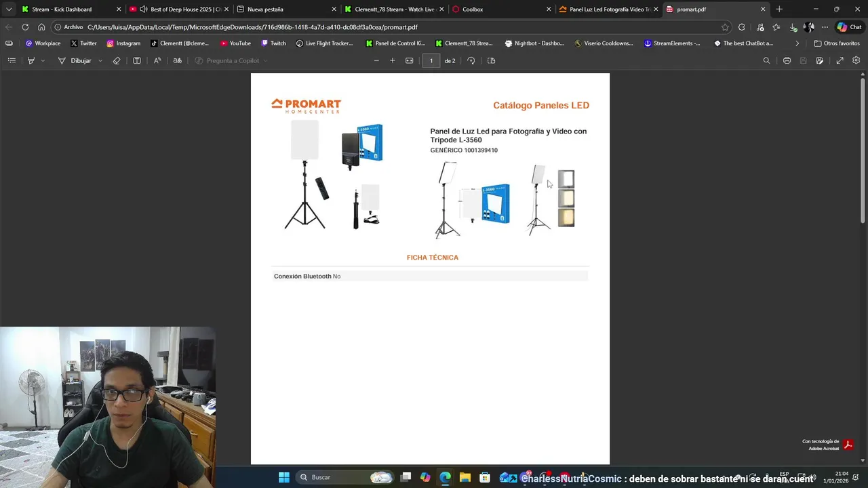Click FICHA TÉCNICA heading
Viewport: 868px width, 488px height.
[x=433, y=258]
